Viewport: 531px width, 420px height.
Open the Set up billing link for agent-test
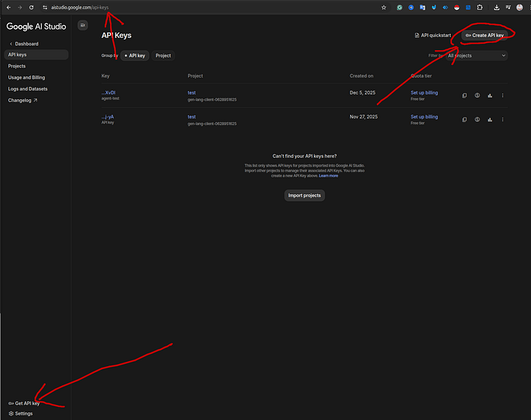[424, 92]
